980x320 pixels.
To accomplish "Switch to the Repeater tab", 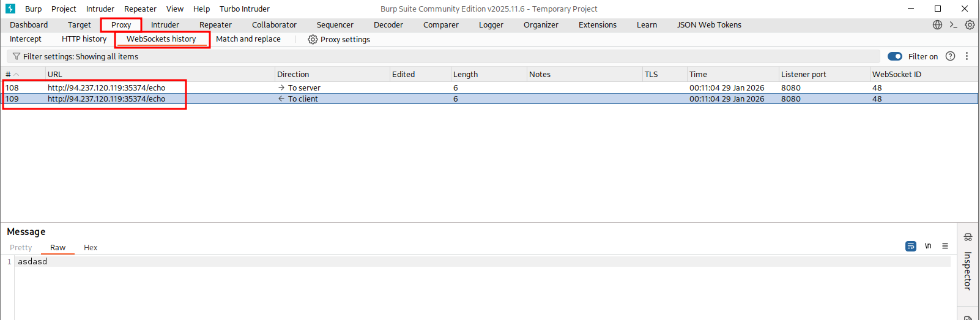I will point(215,25).
